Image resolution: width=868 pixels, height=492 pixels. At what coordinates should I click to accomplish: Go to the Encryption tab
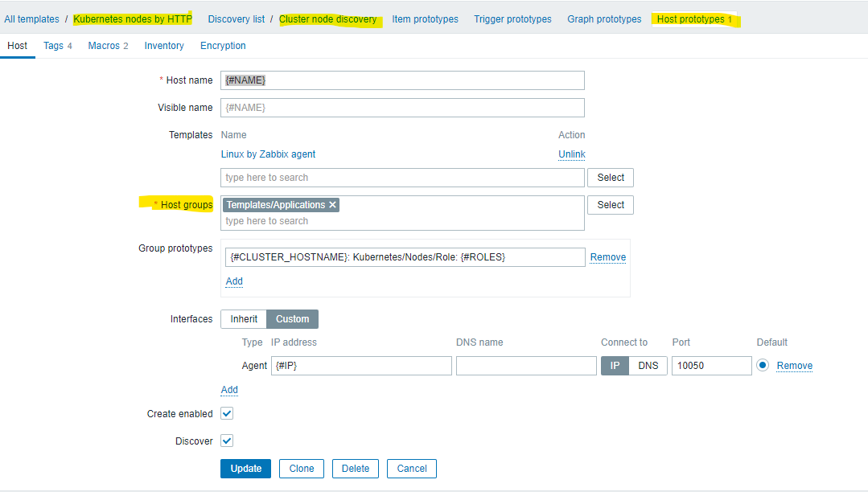coord(223,46)
